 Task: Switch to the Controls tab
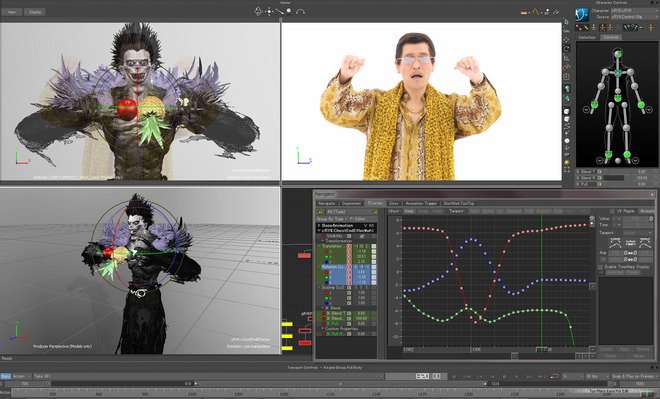pos(611,37)
